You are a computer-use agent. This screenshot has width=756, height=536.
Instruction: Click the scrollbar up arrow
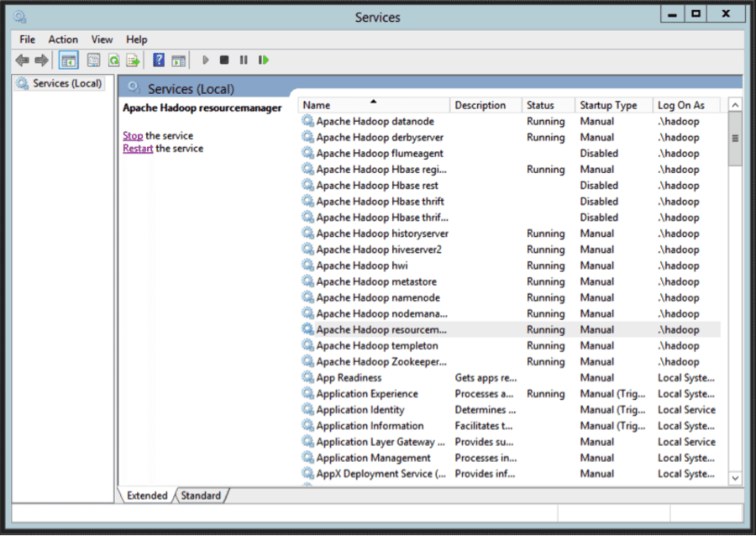point(735,105)
